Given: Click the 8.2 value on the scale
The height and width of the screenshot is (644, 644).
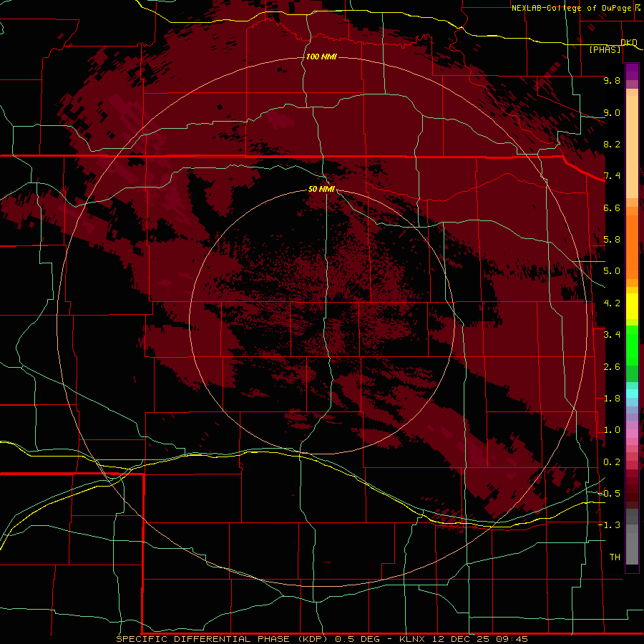Looking at the screenshot, I should click(x=612, y=144).
